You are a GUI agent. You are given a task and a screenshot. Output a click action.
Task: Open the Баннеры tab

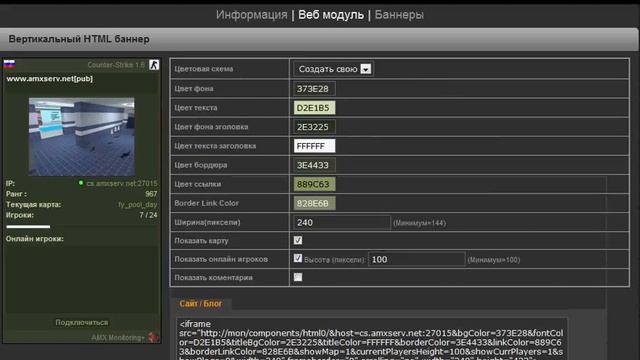pyautogui.click(x=399, y=15)
